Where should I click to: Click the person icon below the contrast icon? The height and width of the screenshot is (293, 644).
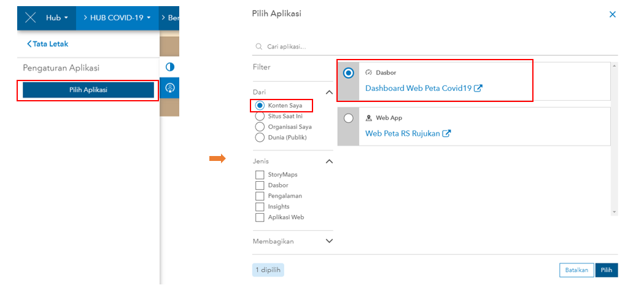click(170, 88)
